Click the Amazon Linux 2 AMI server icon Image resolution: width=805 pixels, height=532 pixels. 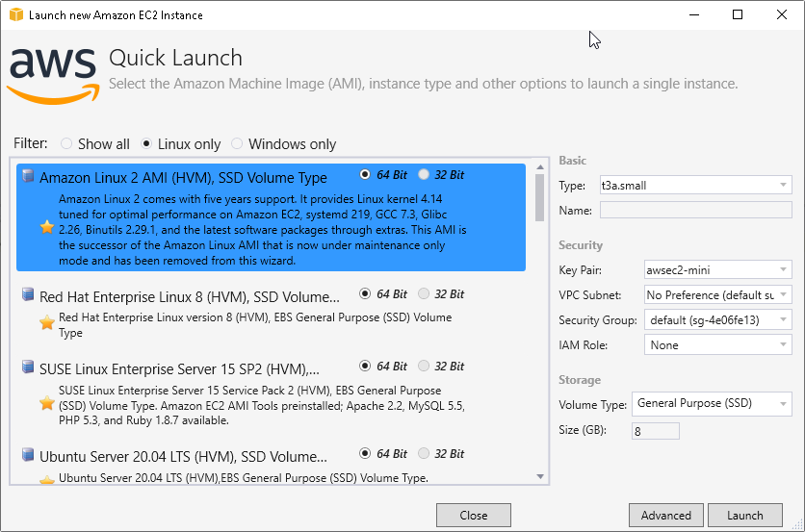click(x=28, y=176)
